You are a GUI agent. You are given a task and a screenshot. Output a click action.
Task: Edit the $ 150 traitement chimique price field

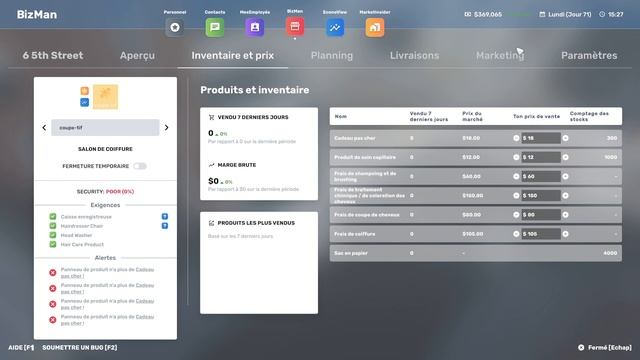click(x=541, y=196)
